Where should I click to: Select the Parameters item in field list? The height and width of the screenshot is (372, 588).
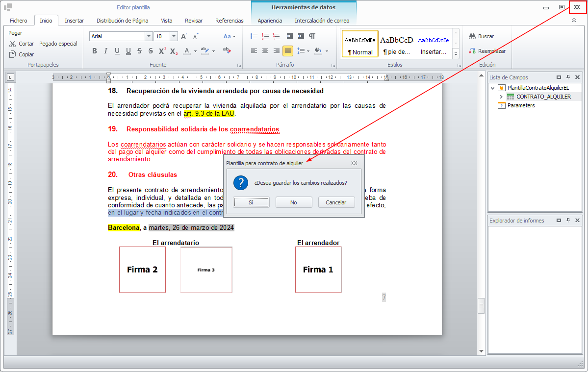pyautogui.click(x=521, y=105)
